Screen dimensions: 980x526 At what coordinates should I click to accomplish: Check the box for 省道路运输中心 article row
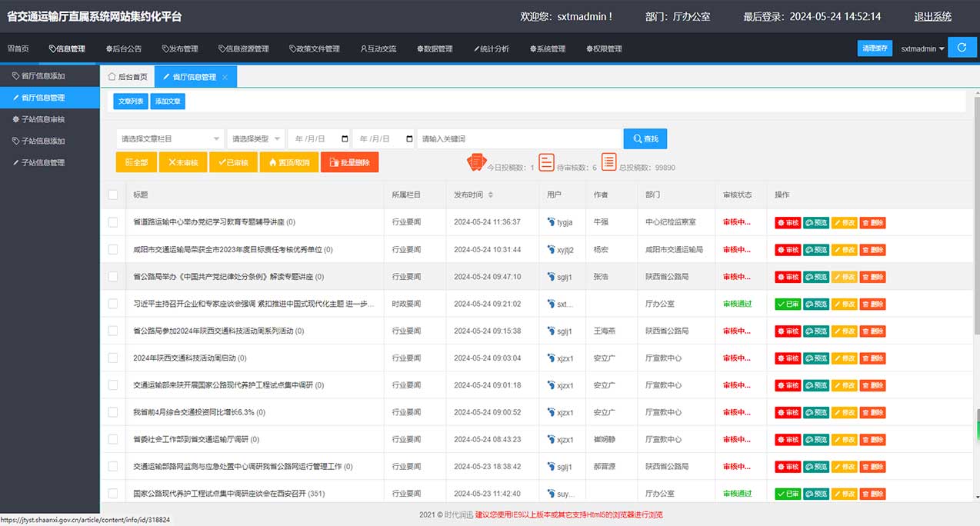tap(113, 222)
